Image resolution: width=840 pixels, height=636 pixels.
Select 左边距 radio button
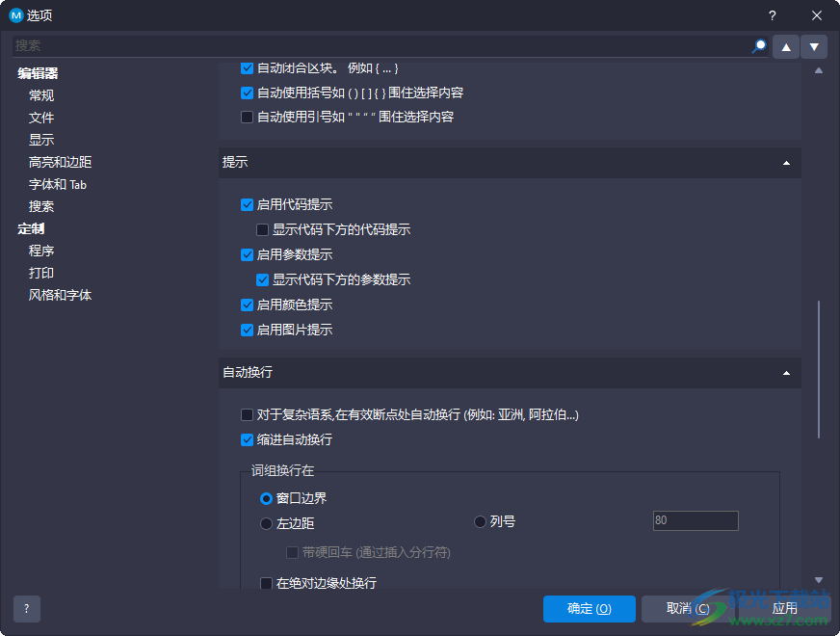coord(266,523)
